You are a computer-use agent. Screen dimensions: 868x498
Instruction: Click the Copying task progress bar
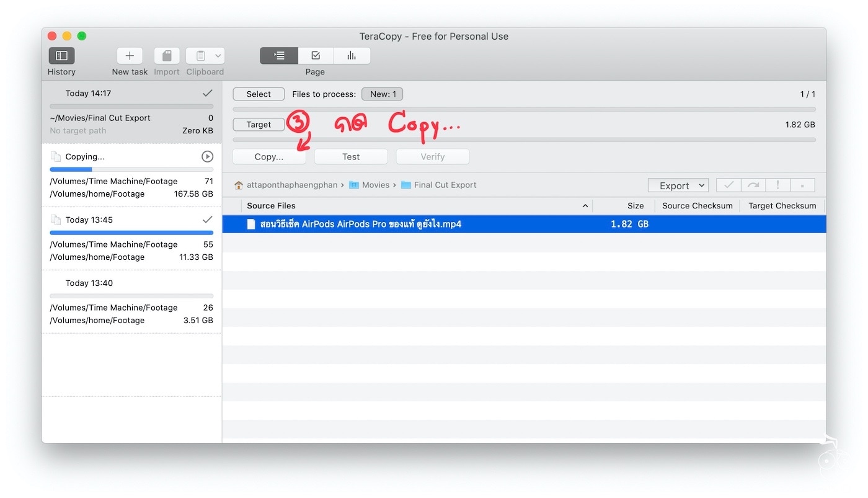click(131, 169)
